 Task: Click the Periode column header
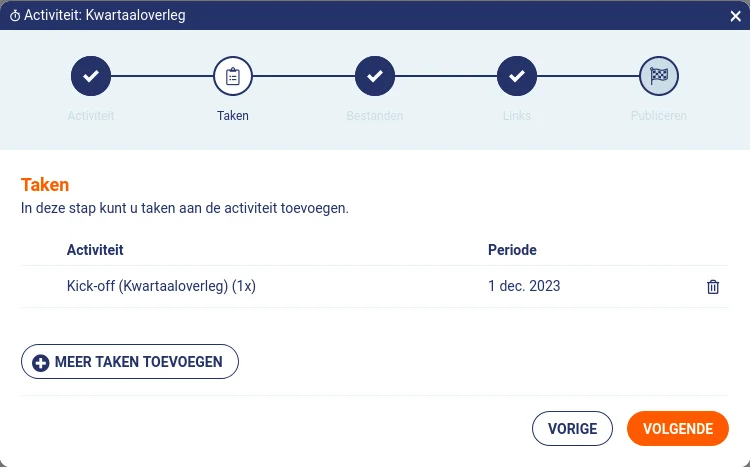(512, 250)
